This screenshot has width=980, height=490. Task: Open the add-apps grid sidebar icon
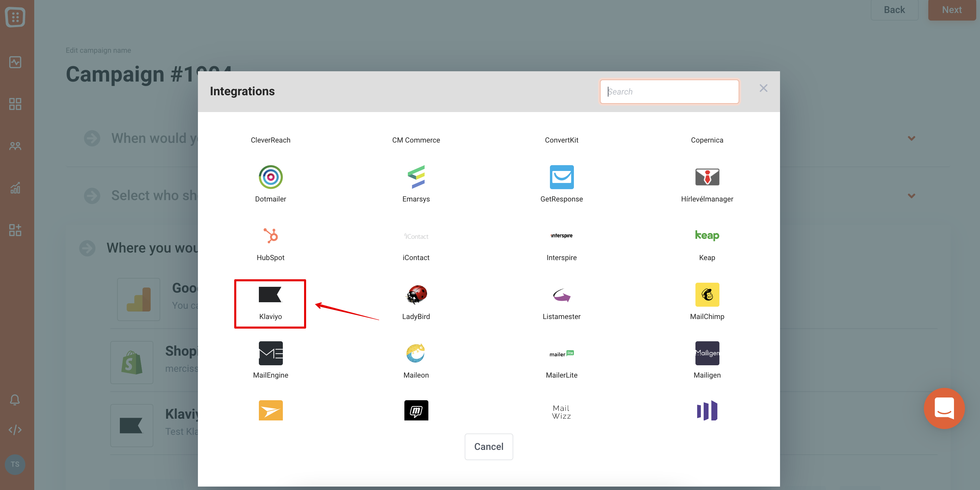15,230
